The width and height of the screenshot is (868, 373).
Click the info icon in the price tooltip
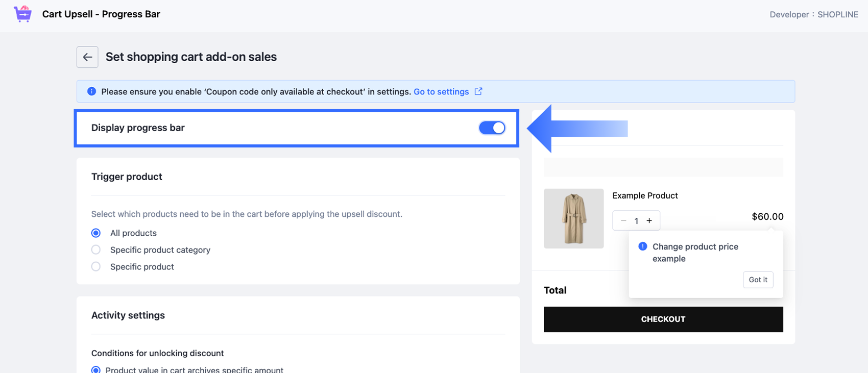[x=643, y=246]
